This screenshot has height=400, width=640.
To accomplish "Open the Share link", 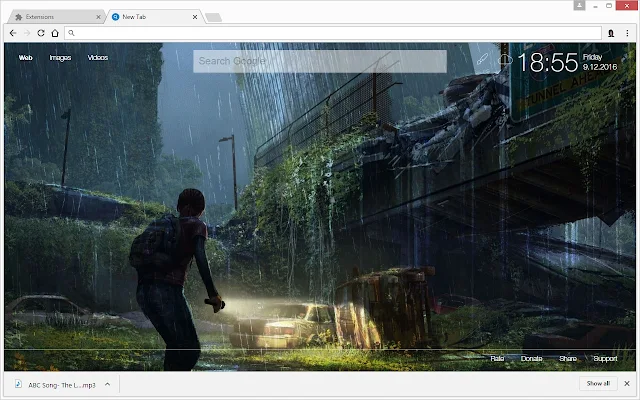I will [568, 358].
